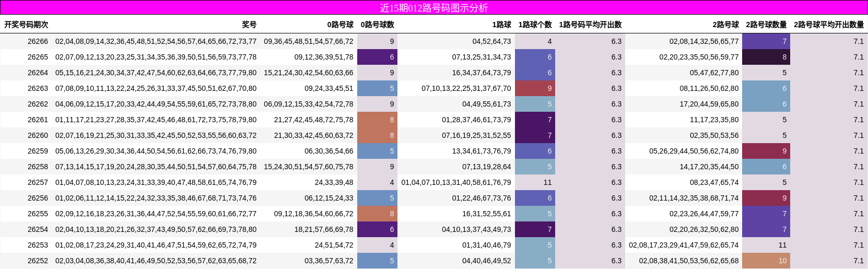Click 0路号球 cell 09,24,33,45,51
The image size is (868, 269).
click(329, 88)
